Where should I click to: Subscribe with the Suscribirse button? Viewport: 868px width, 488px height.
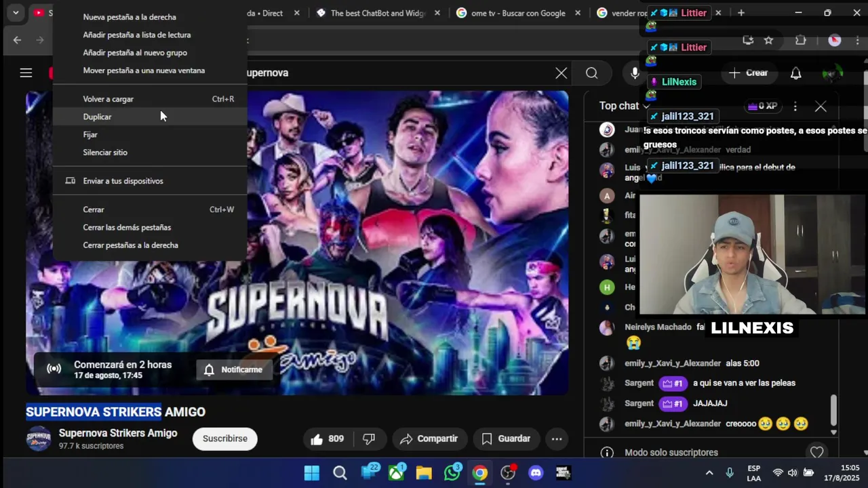coord(224,439)
